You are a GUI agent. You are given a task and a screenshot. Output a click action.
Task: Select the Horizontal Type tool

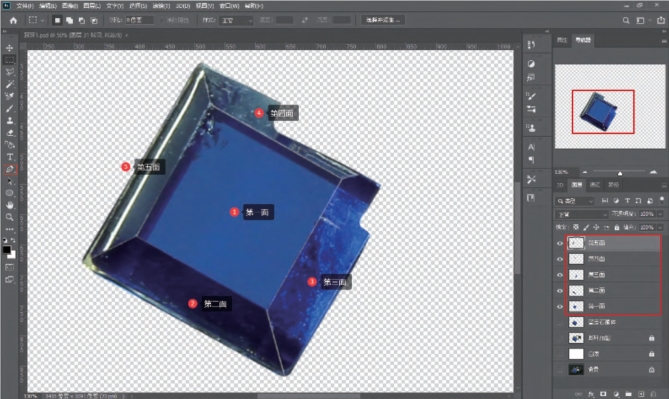click(x=10, y=157)
